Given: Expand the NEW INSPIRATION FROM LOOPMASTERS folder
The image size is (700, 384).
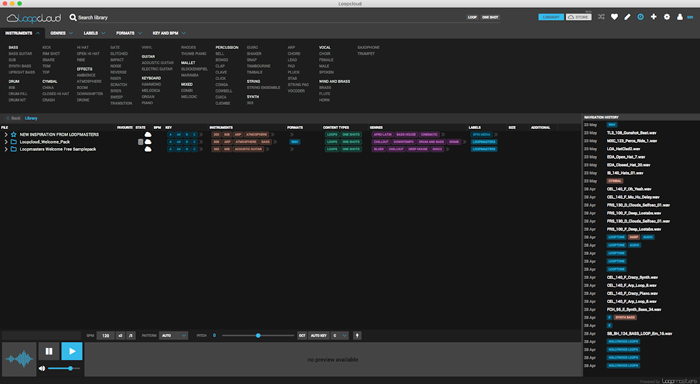Looking at the screenshot, I should pos(5,134).
